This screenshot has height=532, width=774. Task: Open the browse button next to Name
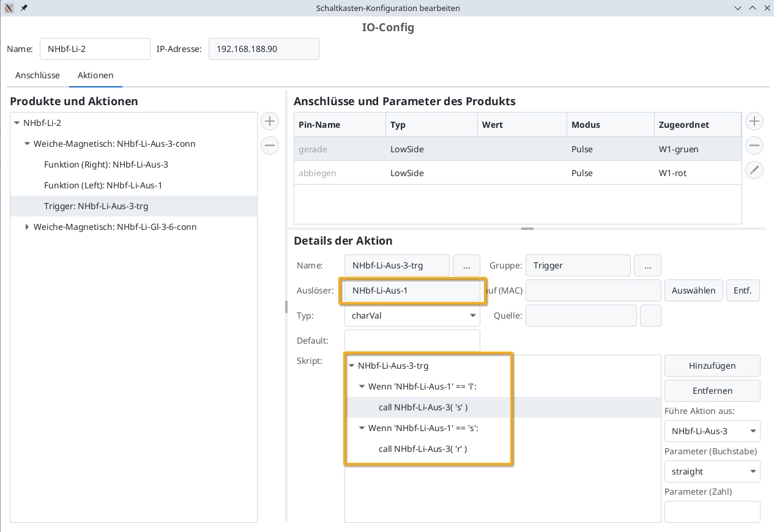tap(467, 265)
